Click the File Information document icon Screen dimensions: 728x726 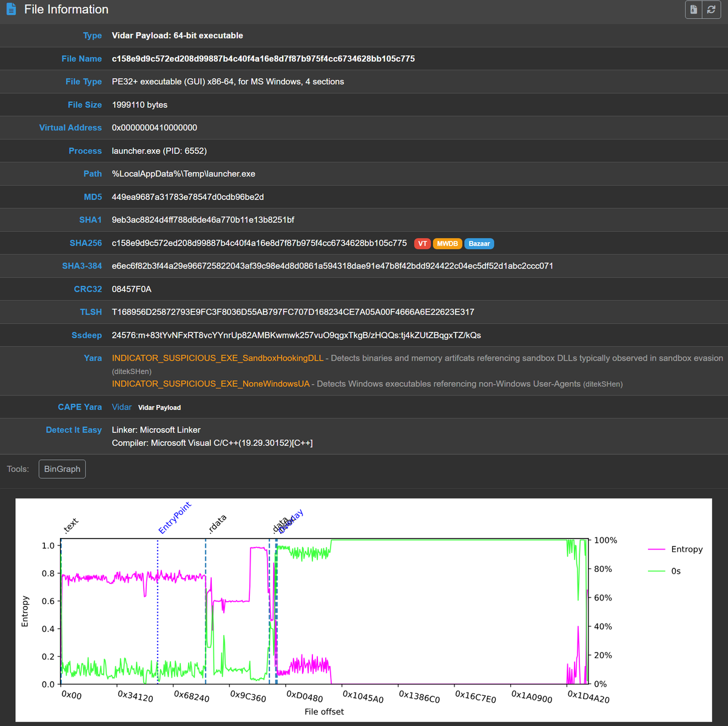(x=11, y=10)
